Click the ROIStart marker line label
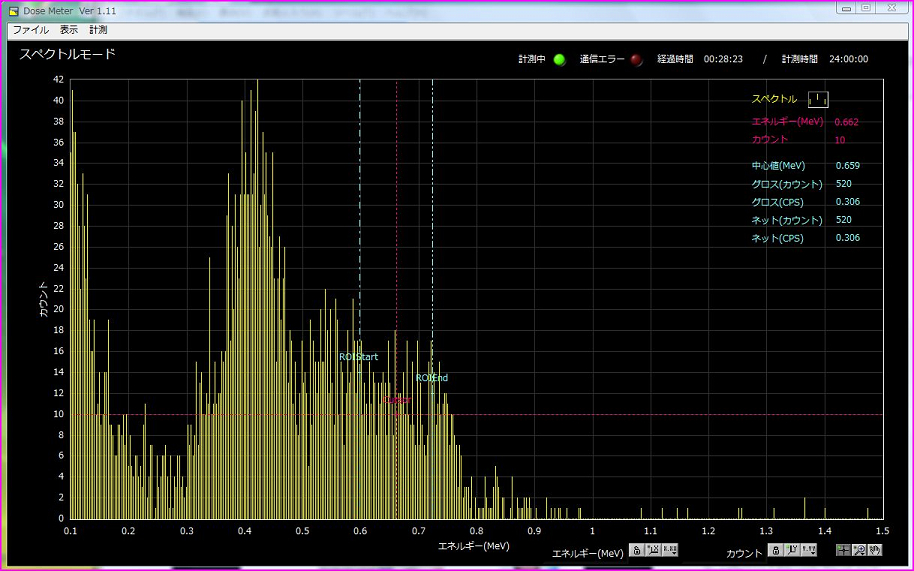This screenshot has height=571, width=914. tap(358, 357)
